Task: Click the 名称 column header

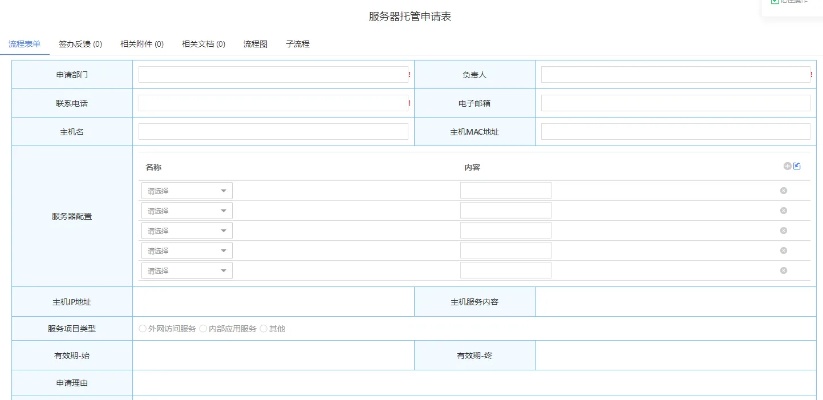Action: coord(154,167)
